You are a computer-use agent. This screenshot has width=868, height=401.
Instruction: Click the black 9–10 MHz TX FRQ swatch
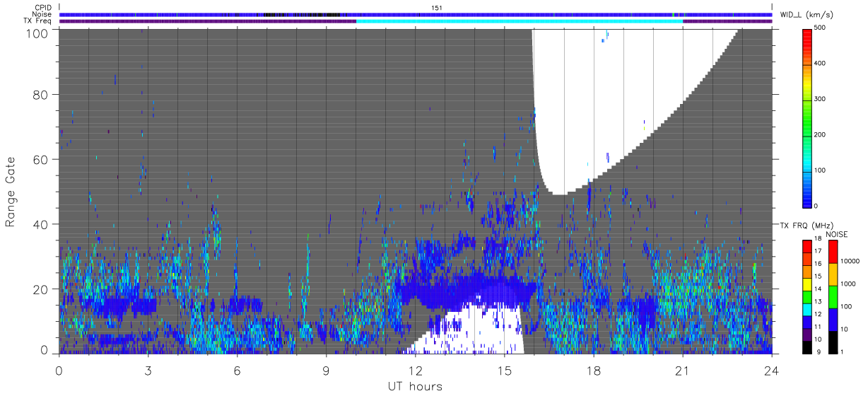807,347
